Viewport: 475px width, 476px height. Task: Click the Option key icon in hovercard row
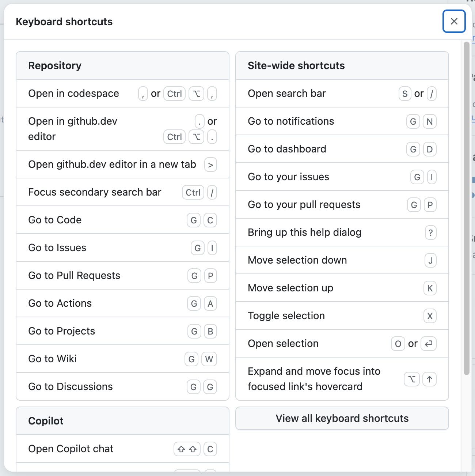(x=412, y=379)
